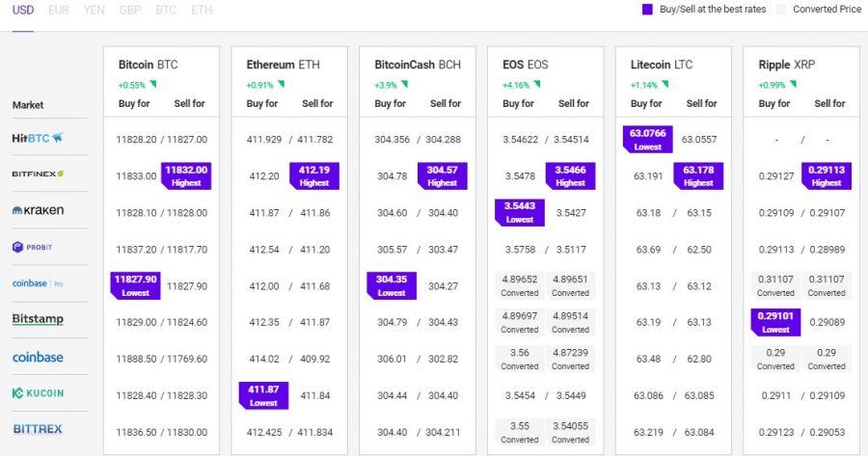
Task: Click Kraken Ripple buy price 0.29109
Action: point(776,212)
